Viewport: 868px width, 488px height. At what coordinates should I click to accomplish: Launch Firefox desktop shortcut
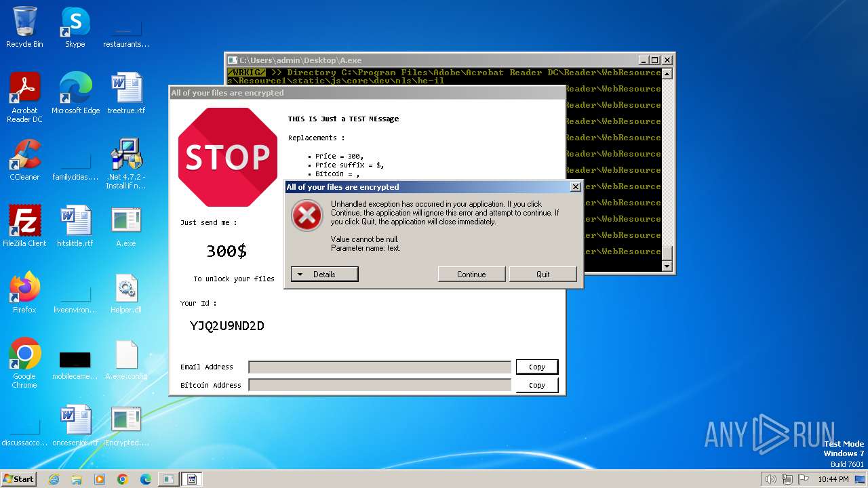coord(24,293)
